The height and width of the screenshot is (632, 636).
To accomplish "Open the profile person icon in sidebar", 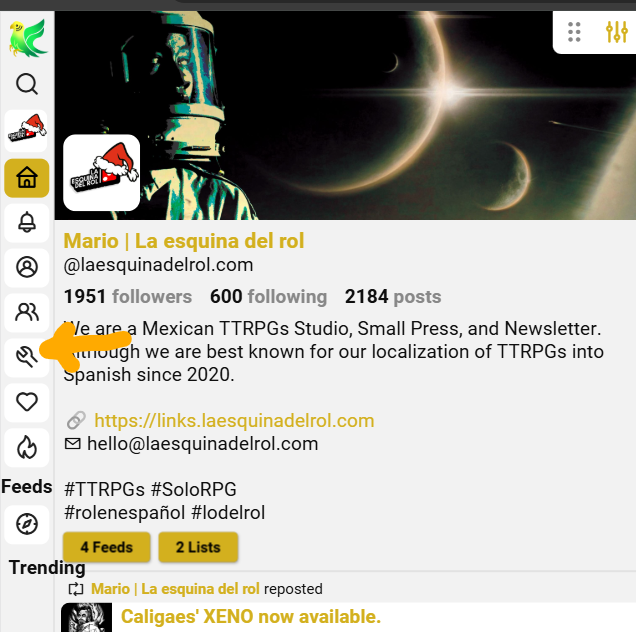I will tap(27, 267).
